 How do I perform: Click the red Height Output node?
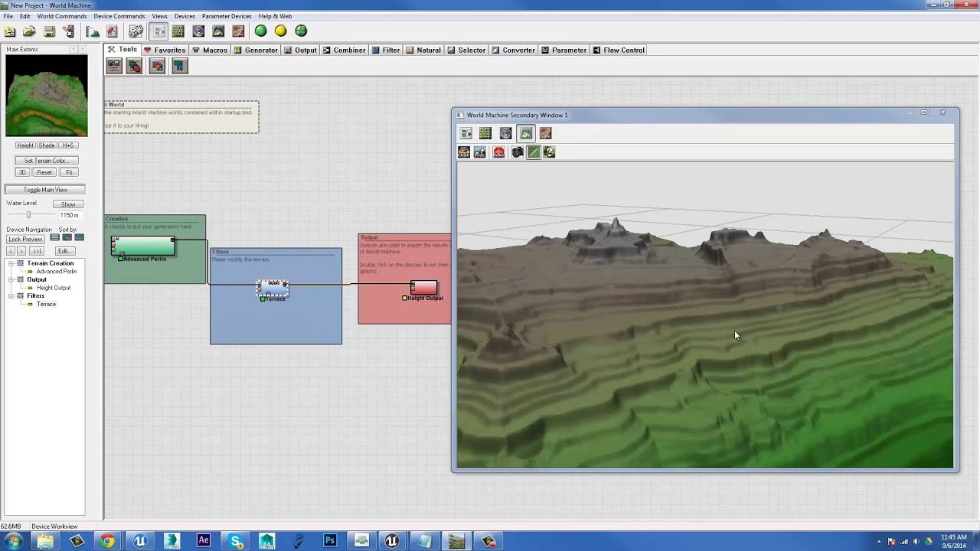coord(423,288)
